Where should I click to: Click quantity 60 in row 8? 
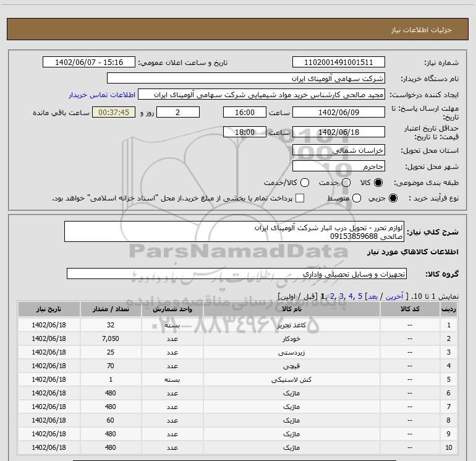pos(111,420)
